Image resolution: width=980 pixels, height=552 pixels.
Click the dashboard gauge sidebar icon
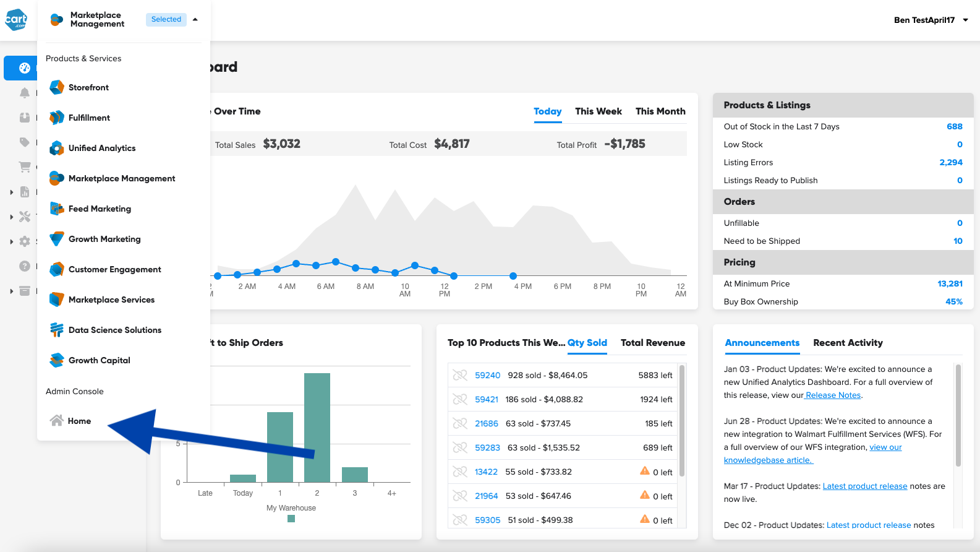24,68
